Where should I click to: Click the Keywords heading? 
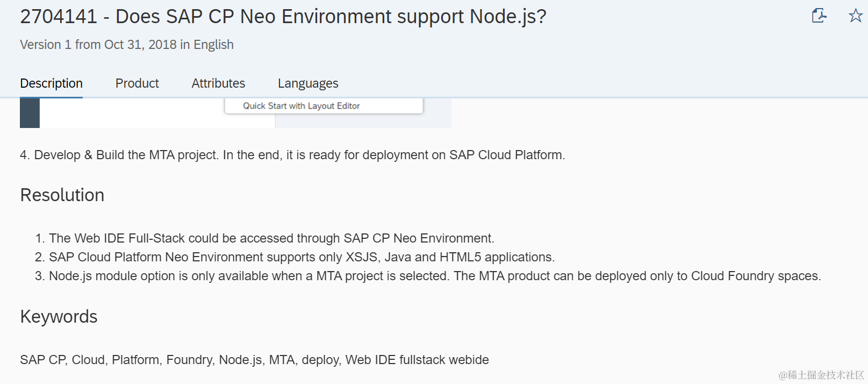click(x=59, y=317)
